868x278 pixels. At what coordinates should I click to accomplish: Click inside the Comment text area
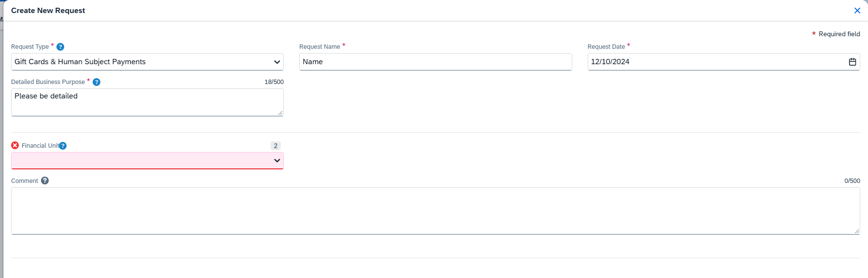point(435,211)
